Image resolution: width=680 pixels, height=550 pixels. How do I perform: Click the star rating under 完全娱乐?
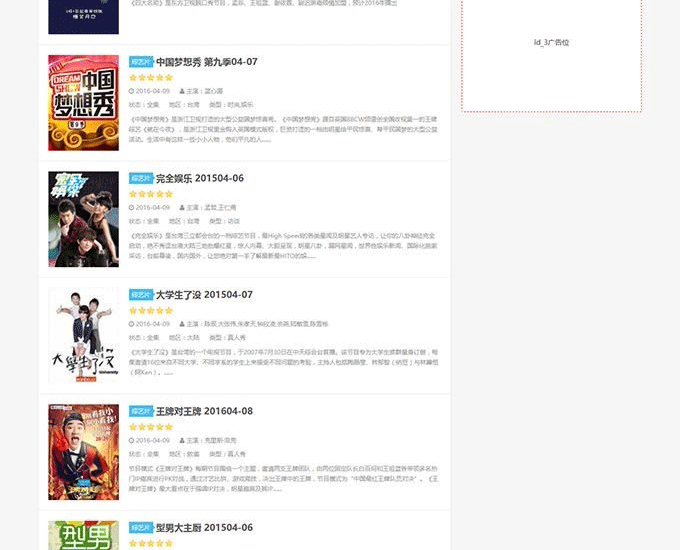tap(151, 194)
